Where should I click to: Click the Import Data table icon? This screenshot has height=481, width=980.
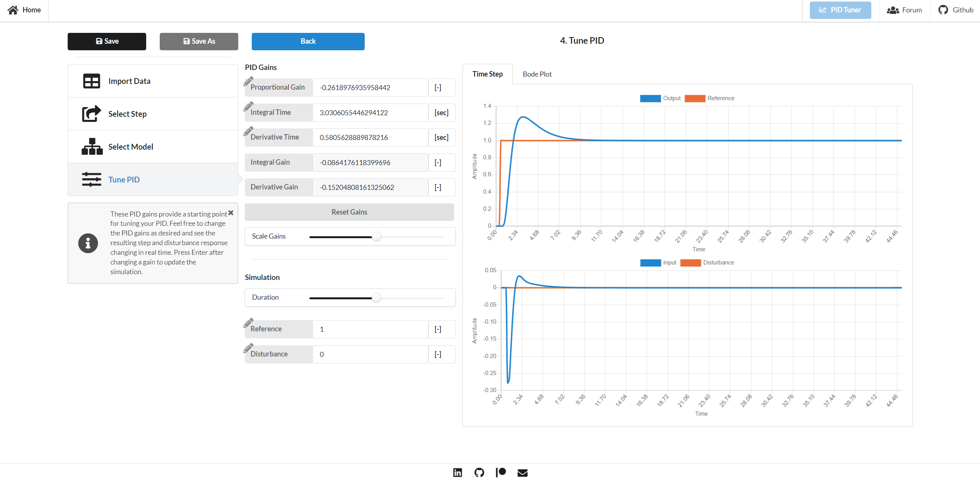(91, 81)
